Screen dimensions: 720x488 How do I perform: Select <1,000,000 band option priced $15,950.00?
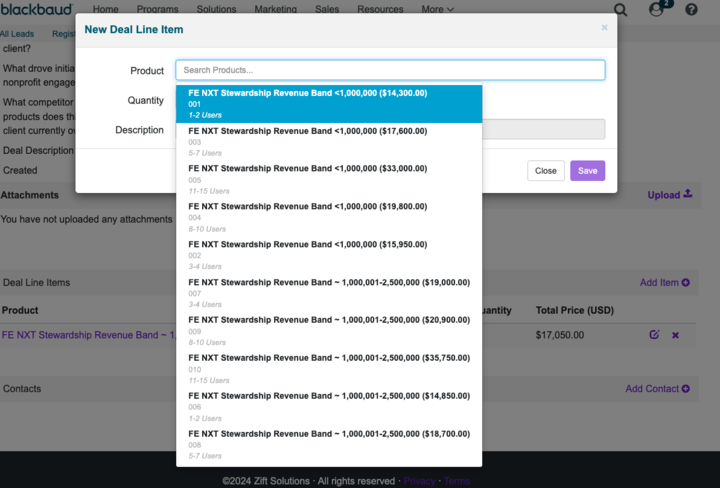pos(329,255)
